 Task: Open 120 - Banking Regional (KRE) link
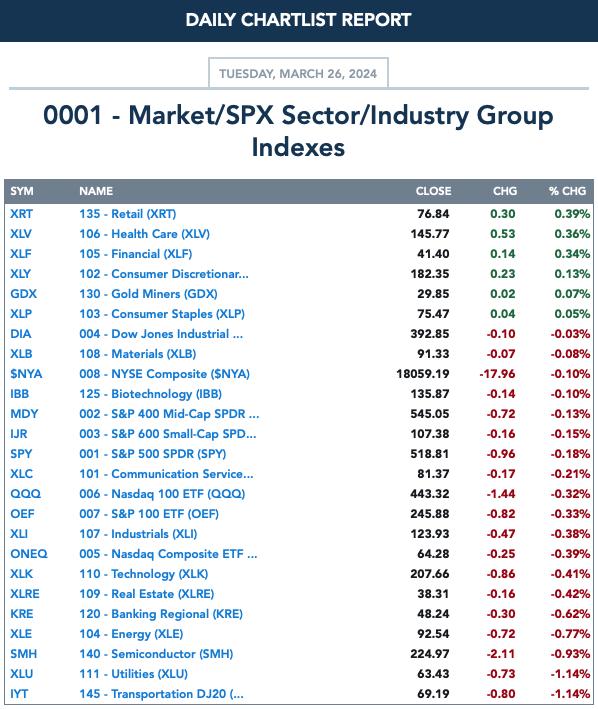[x=161, y=614]
